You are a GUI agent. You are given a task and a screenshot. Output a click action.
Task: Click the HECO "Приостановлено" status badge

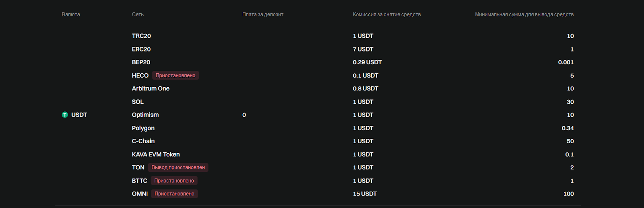(x=175, y=75)
